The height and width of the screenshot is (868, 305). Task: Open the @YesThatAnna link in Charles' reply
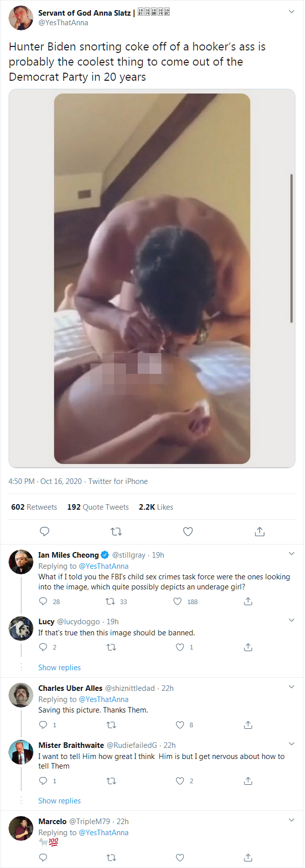(104, 699)
